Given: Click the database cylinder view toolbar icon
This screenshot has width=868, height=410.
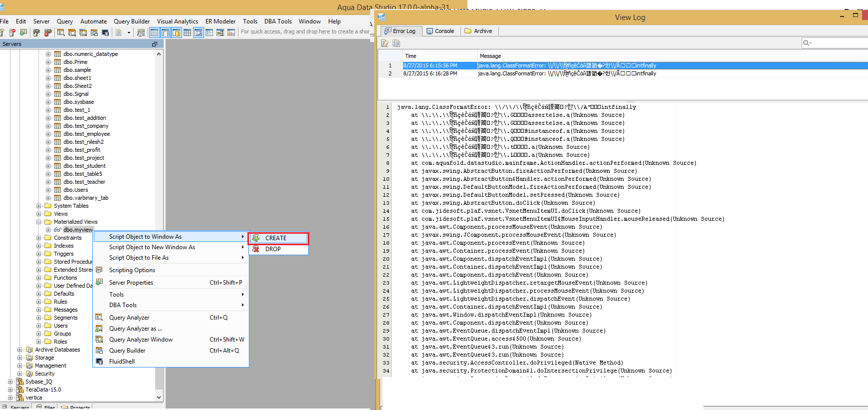Looking at the screenshot, I should pyautogui.click(x=176, y=32).
